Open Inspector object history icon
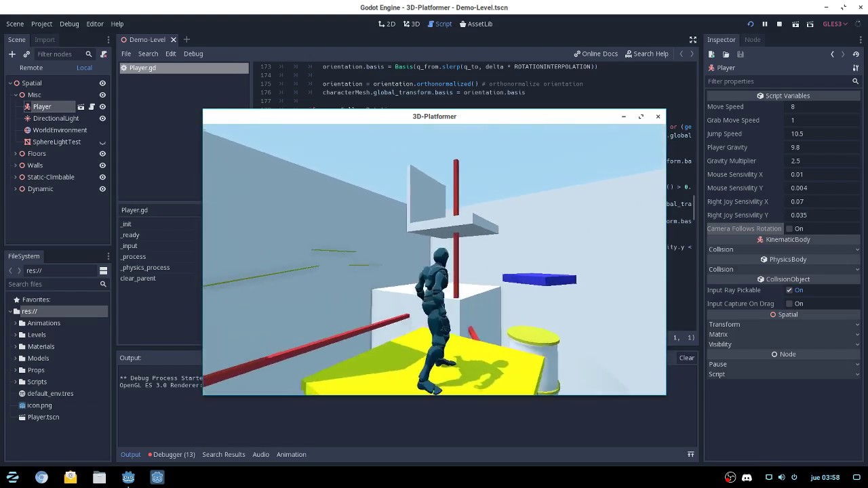This screenshot has width=868, height=488. pos(856,54)
